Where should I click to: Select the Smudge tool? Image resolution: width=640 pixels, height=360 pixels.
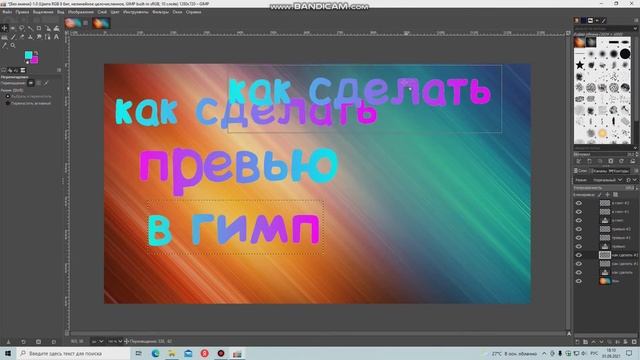(x=39, y=37)
